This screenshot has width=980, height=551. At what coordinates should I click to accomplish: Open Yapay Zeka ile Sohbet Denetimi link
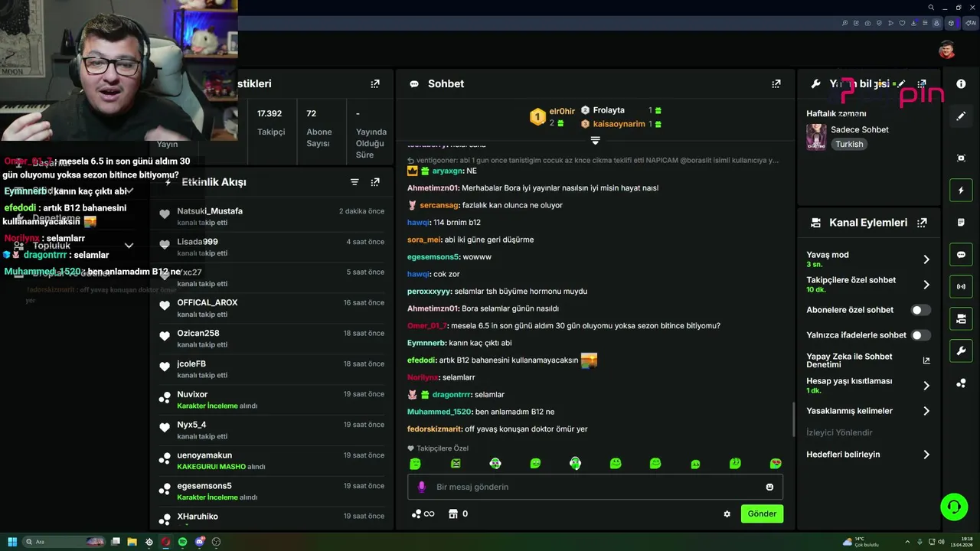coord(926,360)
